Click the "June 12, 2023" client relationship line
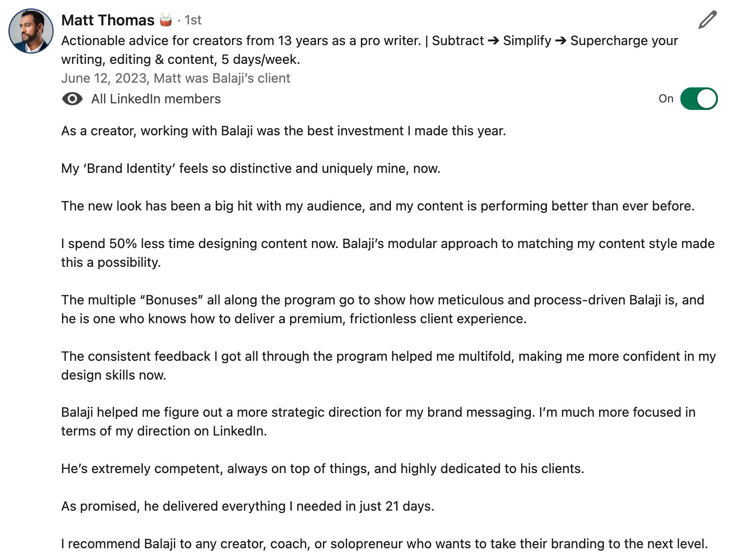The image size is (733, 560). tap(175, 78)
